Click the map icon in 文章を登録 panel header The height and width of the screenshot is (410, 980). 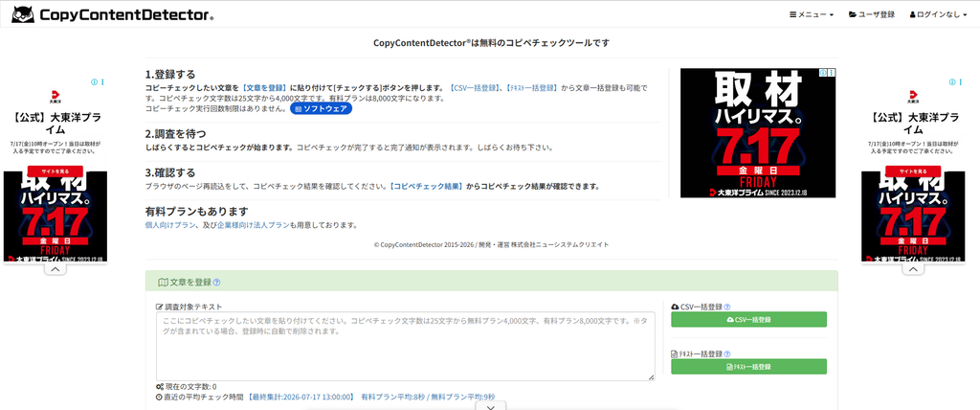(x=163, y=283)
